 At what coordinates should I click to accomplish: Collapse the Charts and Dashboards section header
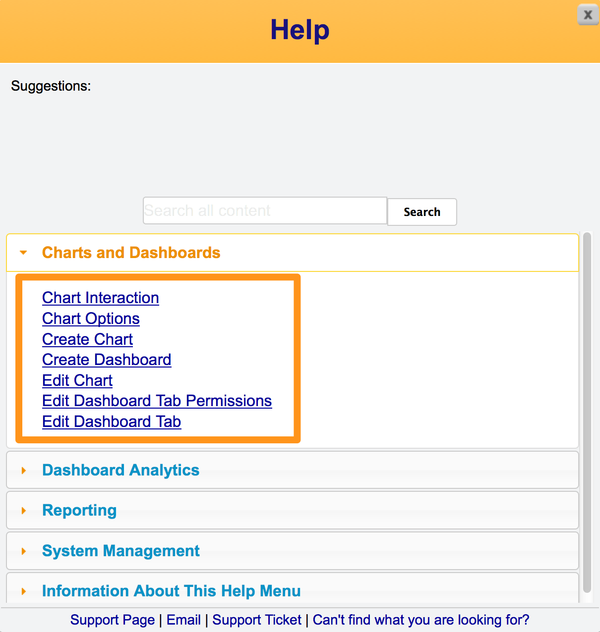(131, 253)
